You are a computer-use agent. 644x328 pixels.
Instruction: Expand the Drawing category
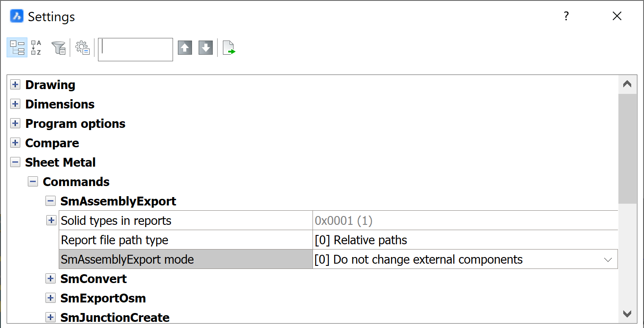coord(15,85)
